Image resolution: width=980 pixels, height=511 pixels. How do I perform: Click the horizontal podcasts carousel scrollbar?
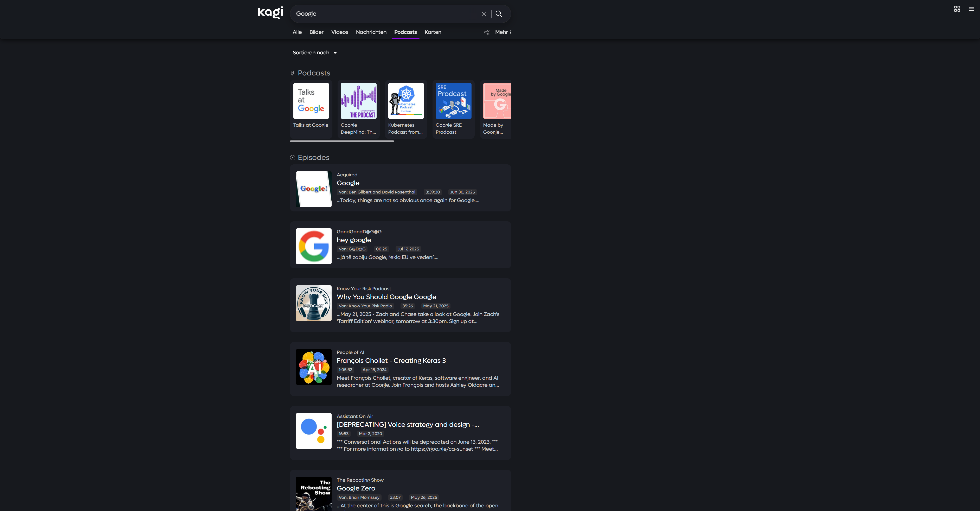tap(342, 141)
